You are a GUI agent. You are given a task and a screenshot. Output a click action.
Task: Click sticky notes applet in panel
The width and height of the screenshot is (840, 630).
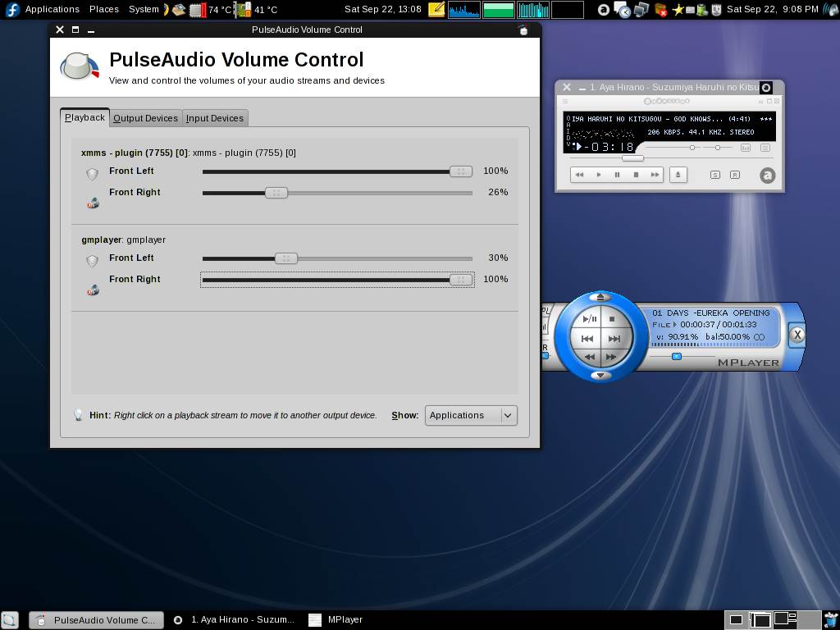[x=436, y=10]
